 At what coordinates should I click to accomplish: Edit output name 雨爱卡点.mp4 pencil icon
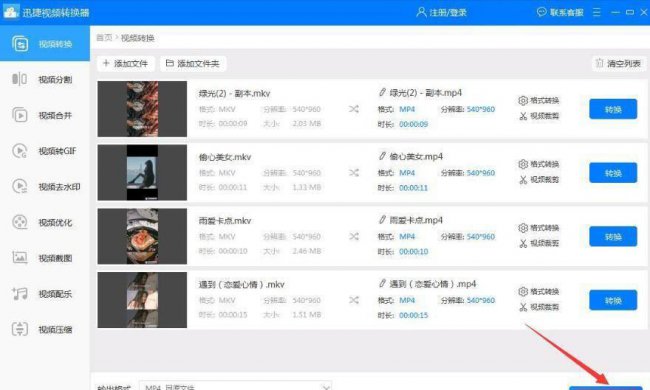coord(382,220)
